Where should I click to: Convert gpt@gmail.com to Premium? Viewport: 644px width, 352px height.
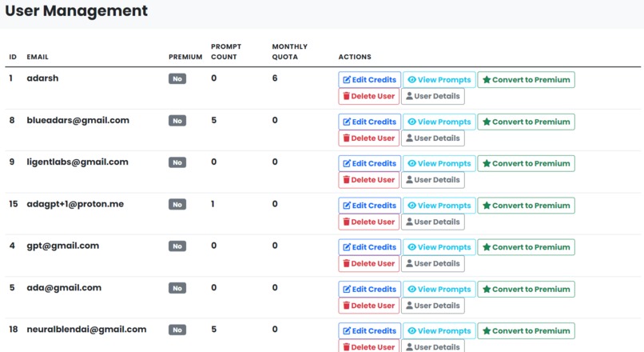tap(526, 247)
